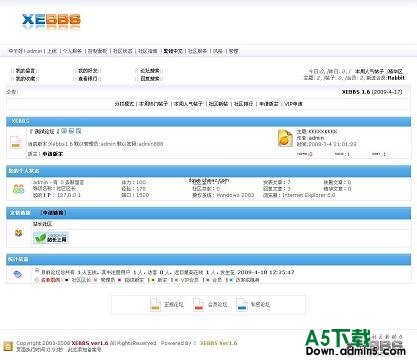The width and height of the screenshot is (417, 361).
Task: Click the forum folder icon beside the first board
Action: pos(16,142)
